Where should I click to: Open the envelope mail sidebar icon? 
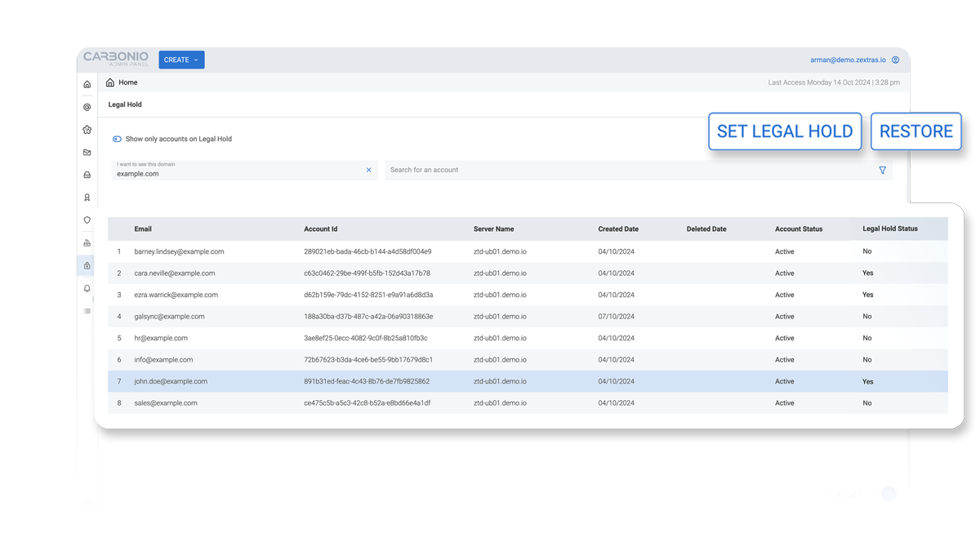pyautogui.click(x=87, y=153)
